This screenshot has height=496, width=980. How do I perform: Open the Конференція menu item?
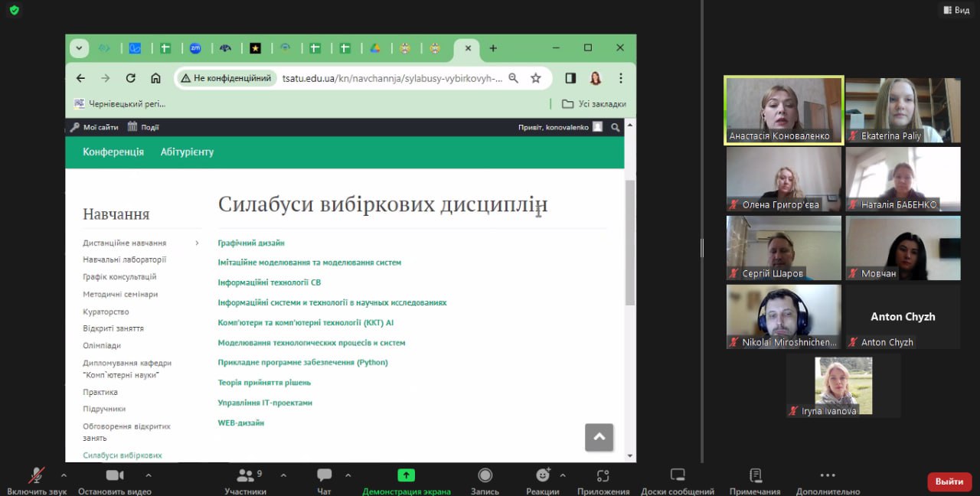pos(113,152)
